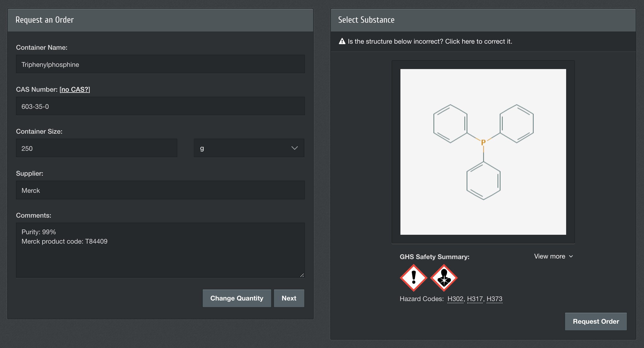Click the Change Quantity button
Viewport: 644px width, 348px height.
tap(236, 298)
